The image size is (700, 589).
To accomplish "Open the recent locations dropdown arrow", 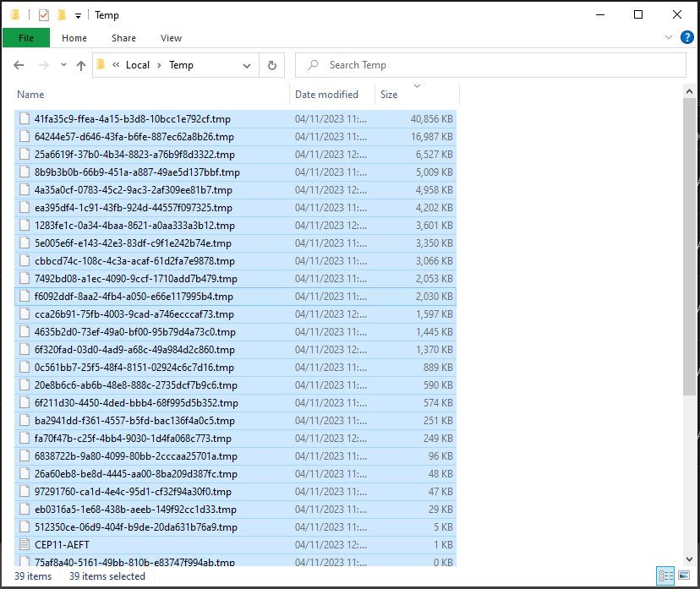I will click(x=63, y=65).
